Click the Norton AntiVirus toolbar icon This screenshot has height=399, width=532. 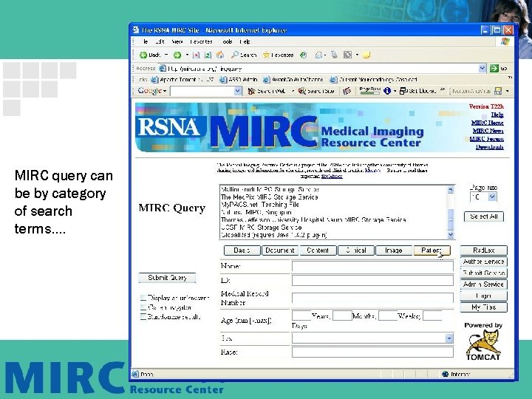coord(498,91)
